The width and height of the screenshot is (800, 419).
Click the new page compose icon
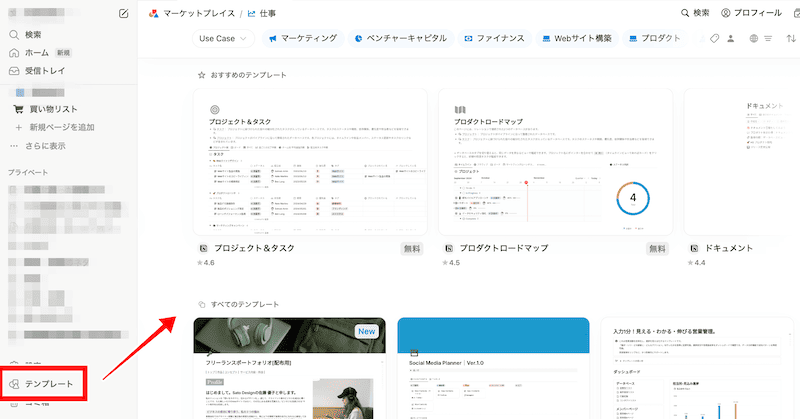coord(123,14)
